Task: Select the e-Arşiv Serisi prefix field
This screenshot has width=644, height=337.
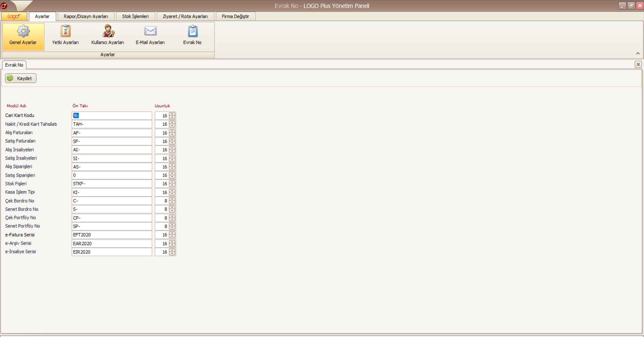Action: click(112, 243)
